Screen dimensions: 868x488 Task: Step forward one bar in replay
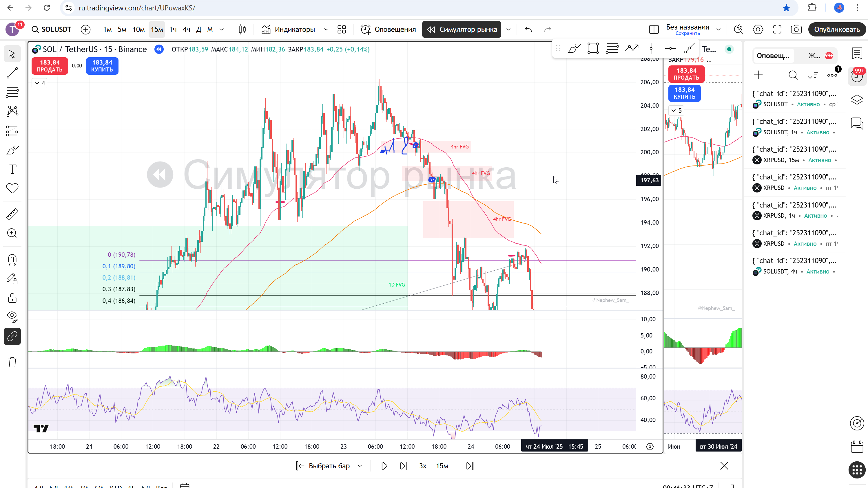click(403, 466)
